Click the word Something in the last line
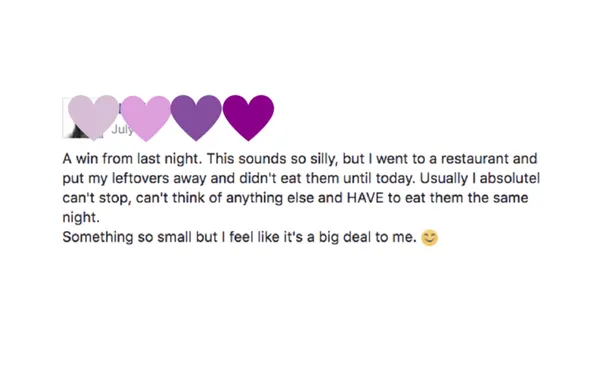The height and width of the screenshot is (375, 600). click(x=98, y=237)
